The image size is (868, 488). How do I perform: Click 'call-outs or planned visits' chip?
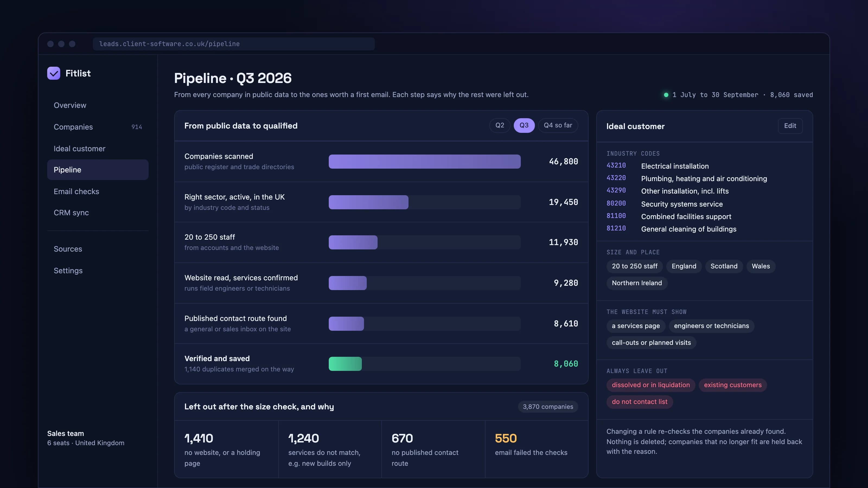(x=651, y=342)
